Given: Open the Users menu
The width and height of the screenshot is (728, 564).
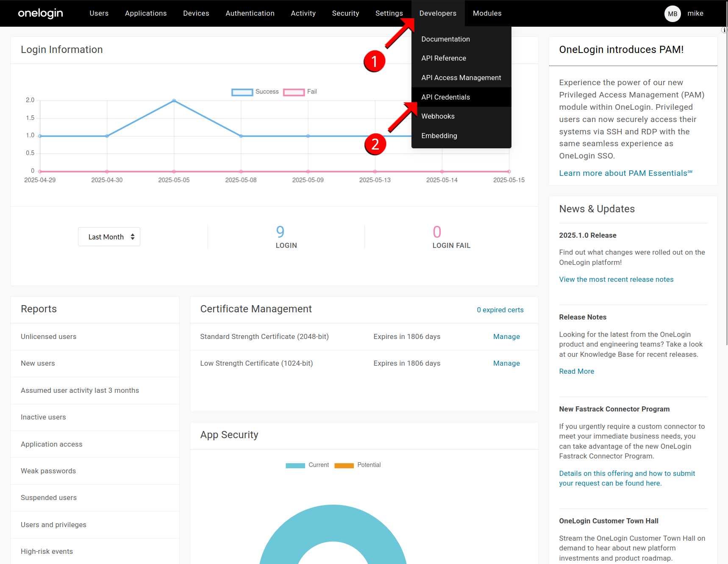Looking at the screenshot, I should click(99, 13).
